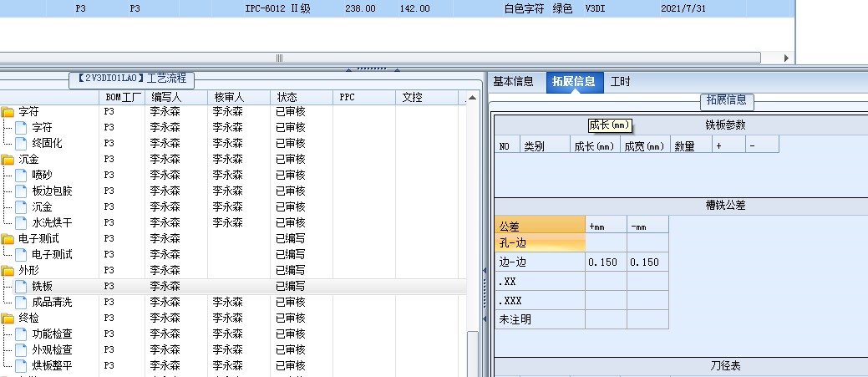Click the 铣板 document icon
Screen dimensions: 868x377
pos(21,287)
